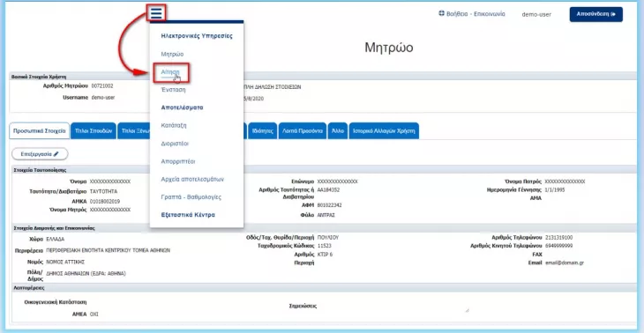Click the pencil icon in Επεξεργασία button
This screenshot has width=644, height=333.
point(56,154)
